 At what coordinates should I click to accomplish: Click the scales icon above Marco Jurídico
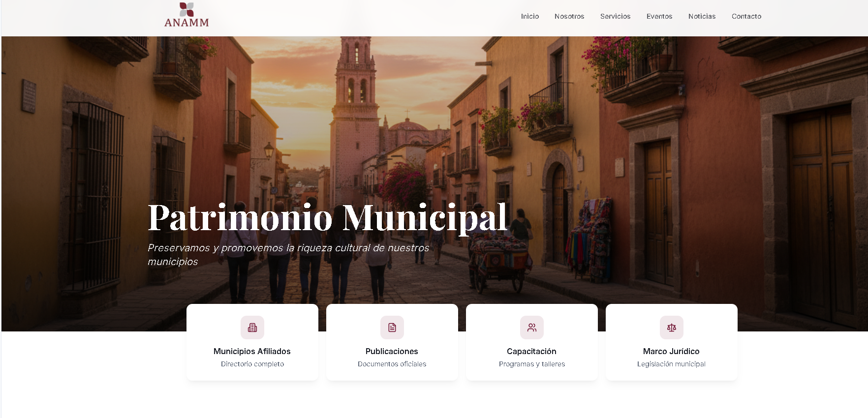(x=672, y=328)
